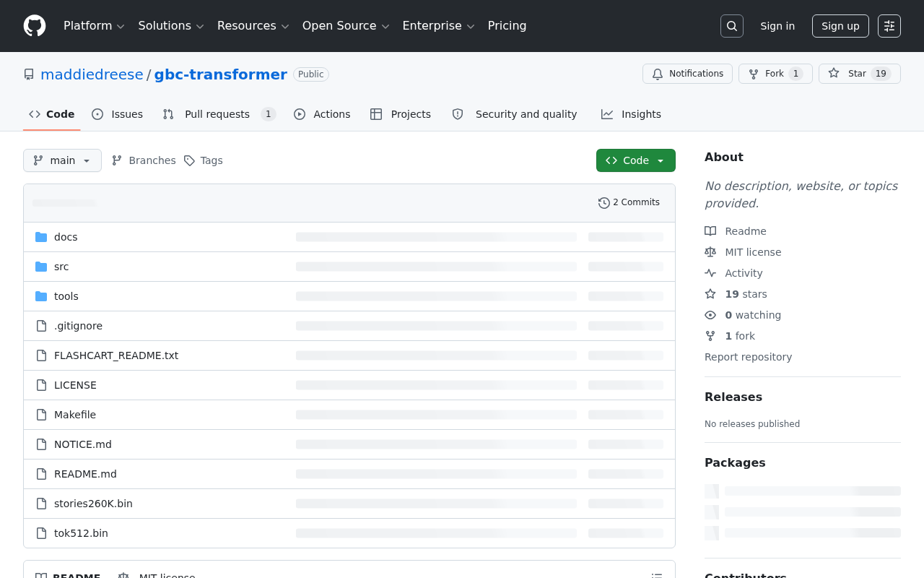Click the Notifications bell icon
This screenshot has width=924, height=578.
658,74
